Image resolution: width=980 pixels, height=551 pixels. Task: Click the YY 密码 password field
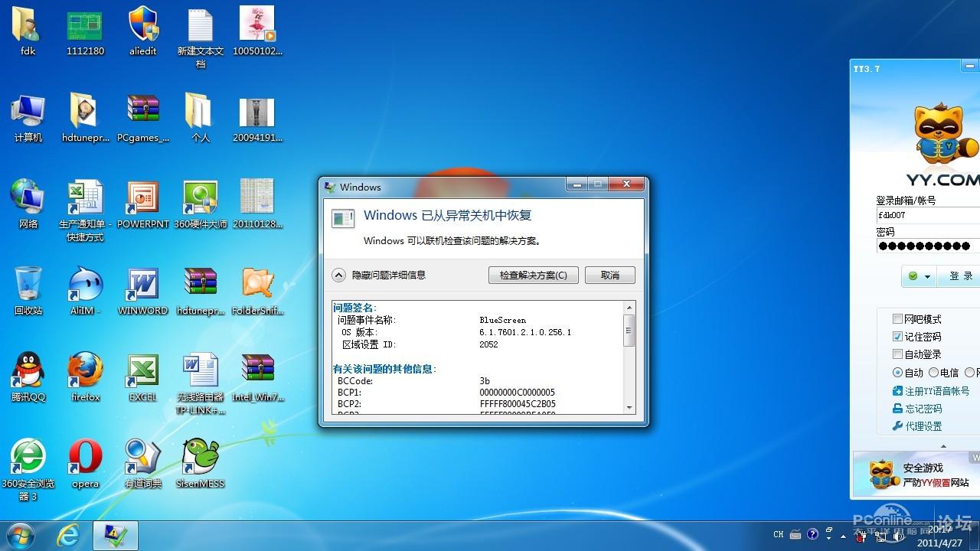click(x=928, y=246)
